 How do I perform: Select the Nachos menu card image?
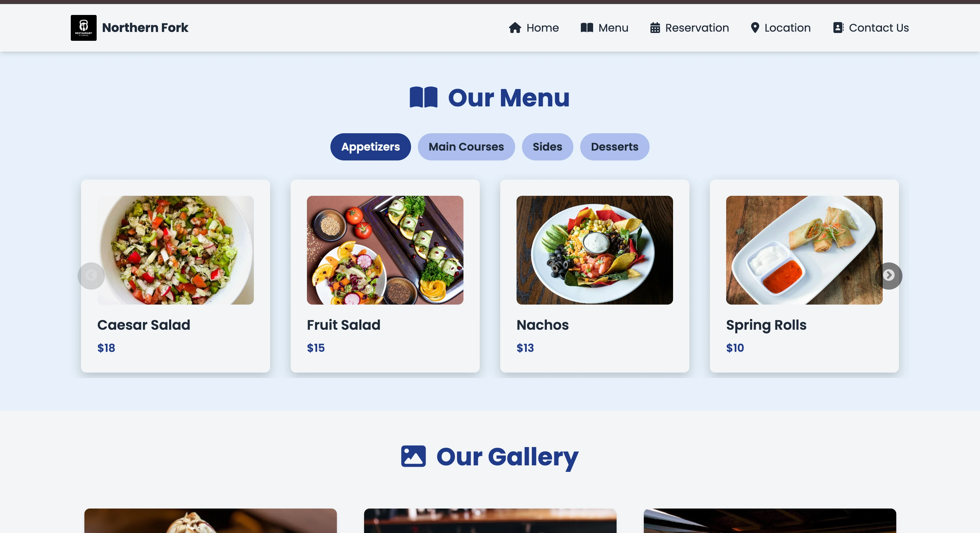coord(594,250)
